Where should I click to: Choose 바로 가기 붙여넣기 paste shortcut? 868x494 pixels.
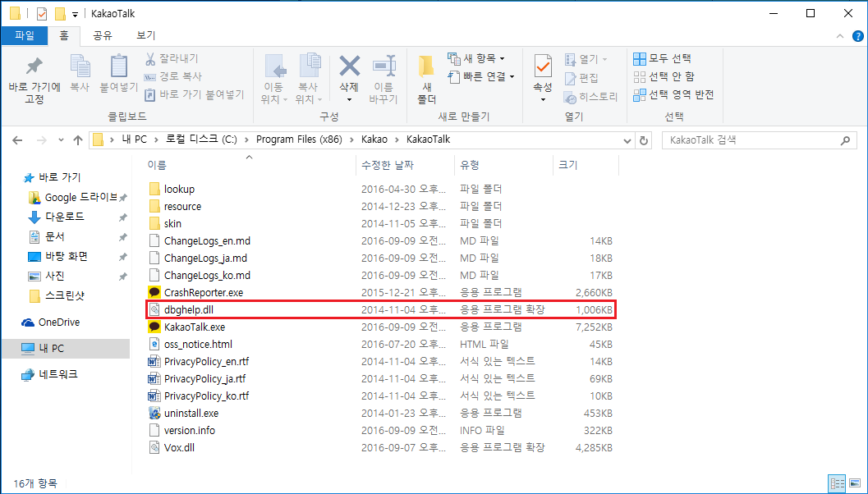[x=195, y=94]
